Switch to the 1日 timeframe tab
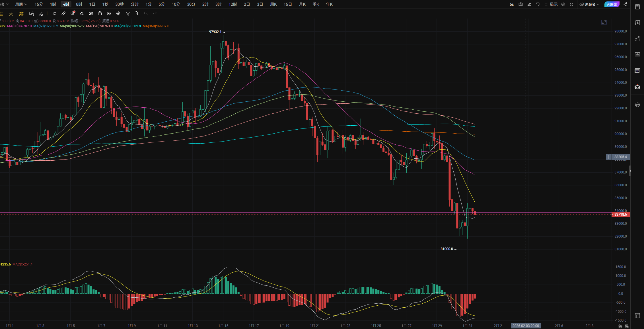 click(92, 4)
